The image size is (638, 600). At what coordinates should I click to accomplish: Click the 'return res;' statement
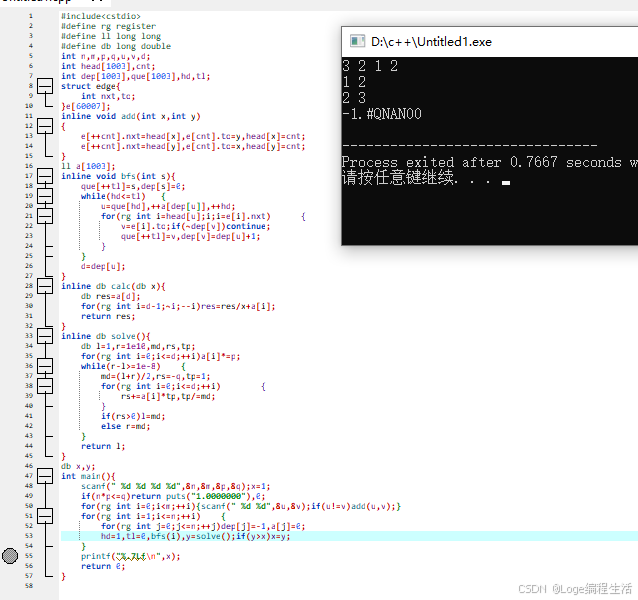pyautogui.click(x=108, y=316)
